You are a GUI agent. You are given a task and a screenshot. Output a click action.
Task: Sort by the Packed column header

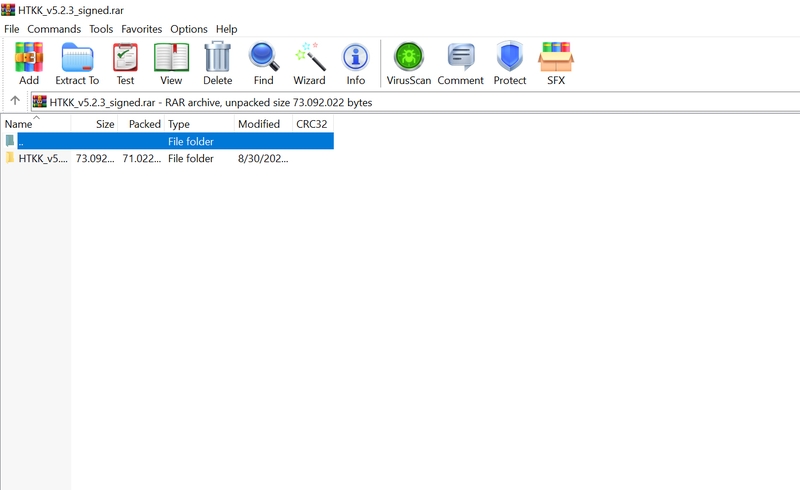[x=141, y=124]
